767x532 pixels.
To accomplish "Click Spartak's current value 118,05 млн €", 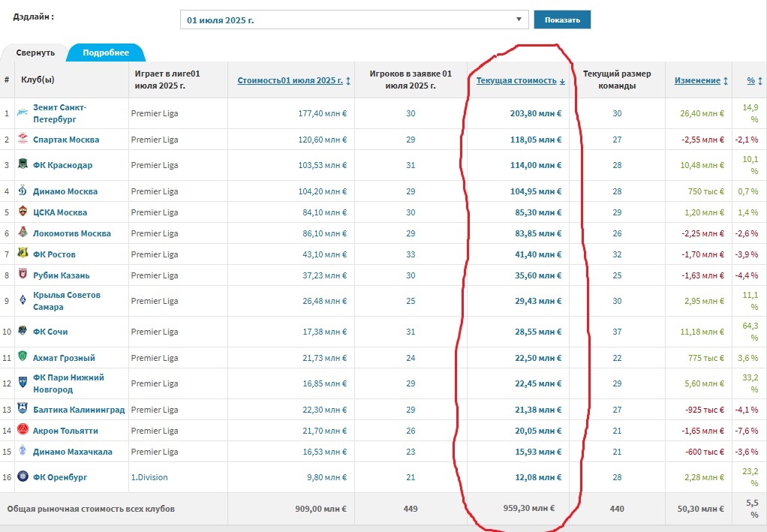I will (x=536, y=140).
